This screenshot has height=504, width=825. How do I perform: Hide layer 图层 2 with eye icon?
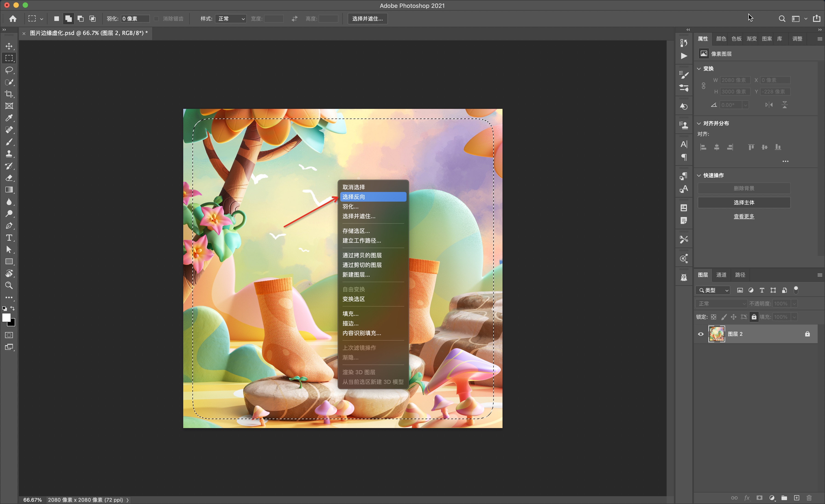[701, 334]
